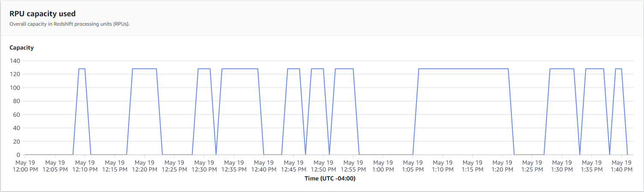Select the 40 y-axis tick label
The image size is (644, 192).
[x=17, y=128]
